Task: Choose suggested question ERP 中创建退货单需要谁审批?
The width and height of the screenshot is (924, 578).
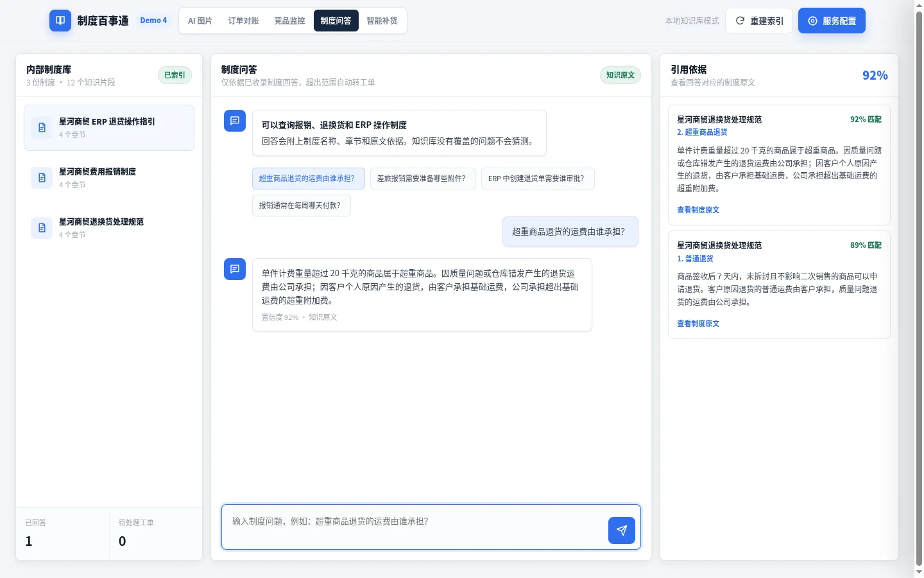Action: [x=538, y=179]
